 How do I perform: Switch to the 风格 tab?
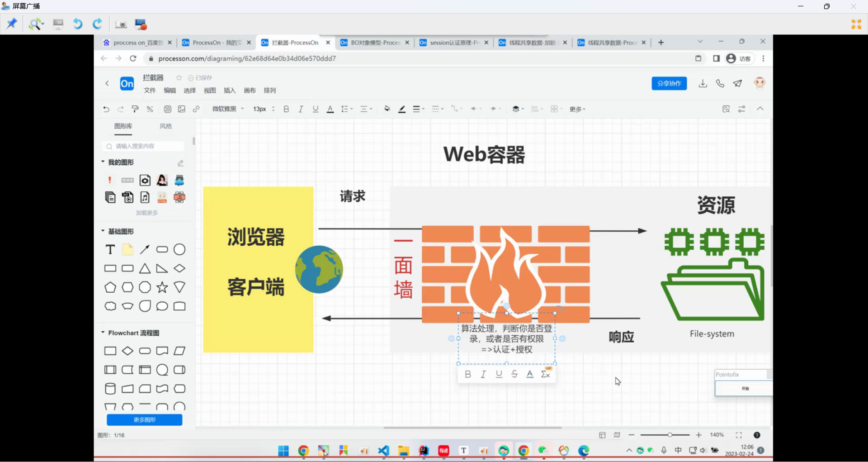165,126
